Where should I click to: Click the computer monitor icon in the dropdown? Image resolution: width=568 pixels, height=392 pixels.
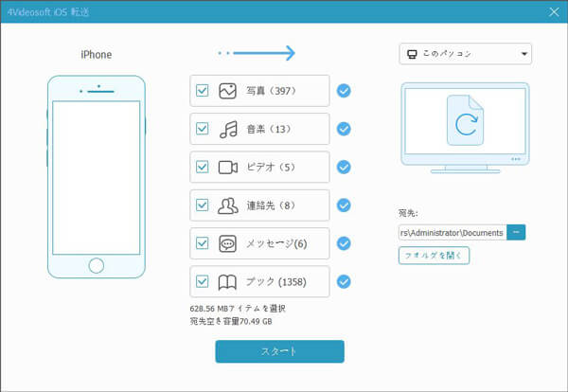(412, 54)
